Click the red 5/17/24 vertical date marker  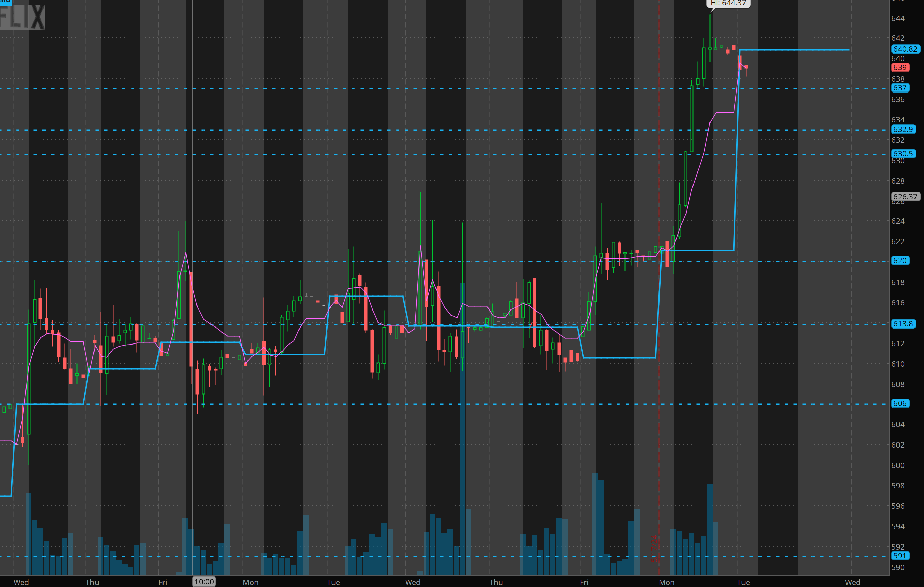coord(654,549)
